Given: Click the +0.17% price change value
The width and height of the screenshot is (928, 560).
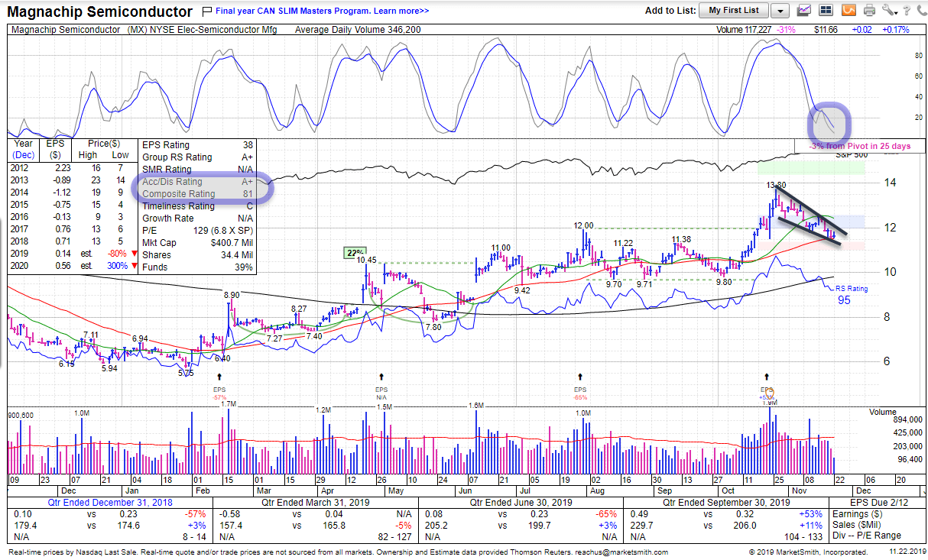Looking at the screenshot, I should click(x=895, y=30).
